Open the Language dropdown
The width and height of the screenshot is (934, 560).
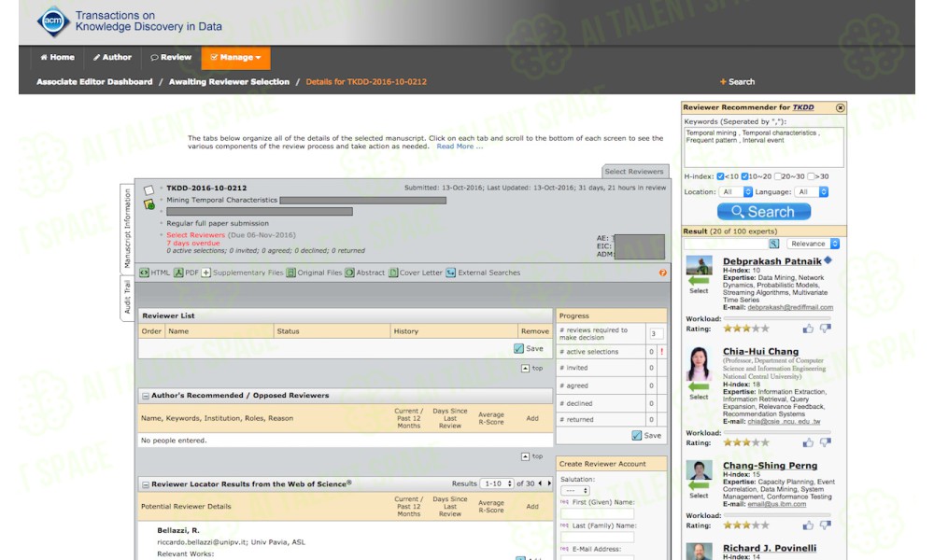pos(812,191)
